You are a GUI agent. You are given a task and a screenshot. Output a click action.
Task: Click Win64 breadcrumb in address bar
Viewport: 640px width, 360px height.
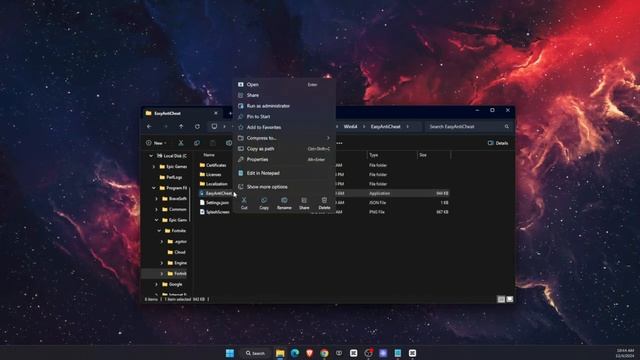coord(350,127)
